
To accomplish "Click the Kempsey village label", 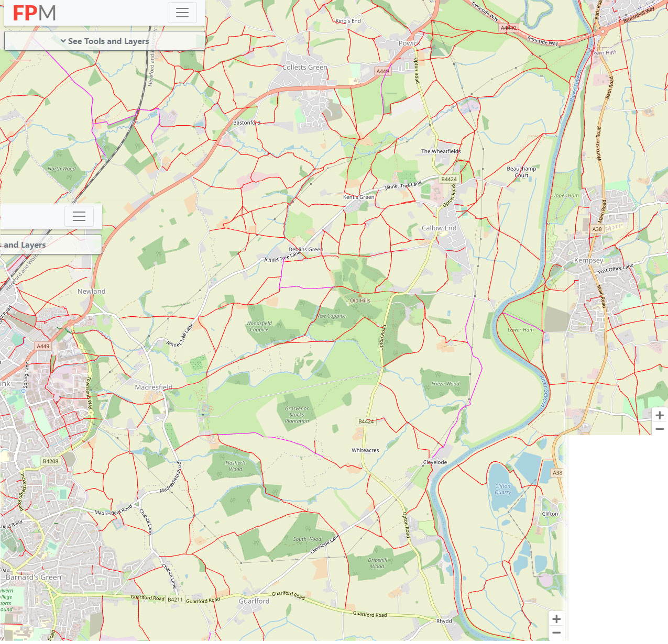I will point(588,260).
